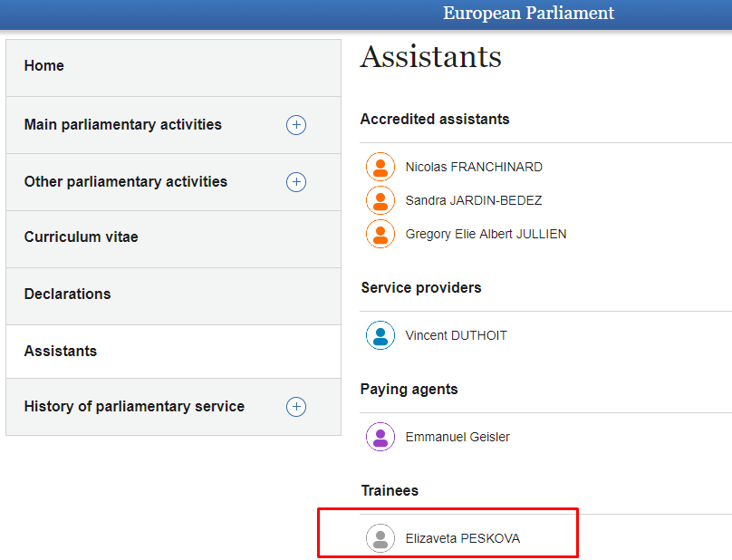The image size is (732, 560).
Task: Expand Main parliamentary activities with plus icon
Action: (296, 125)
